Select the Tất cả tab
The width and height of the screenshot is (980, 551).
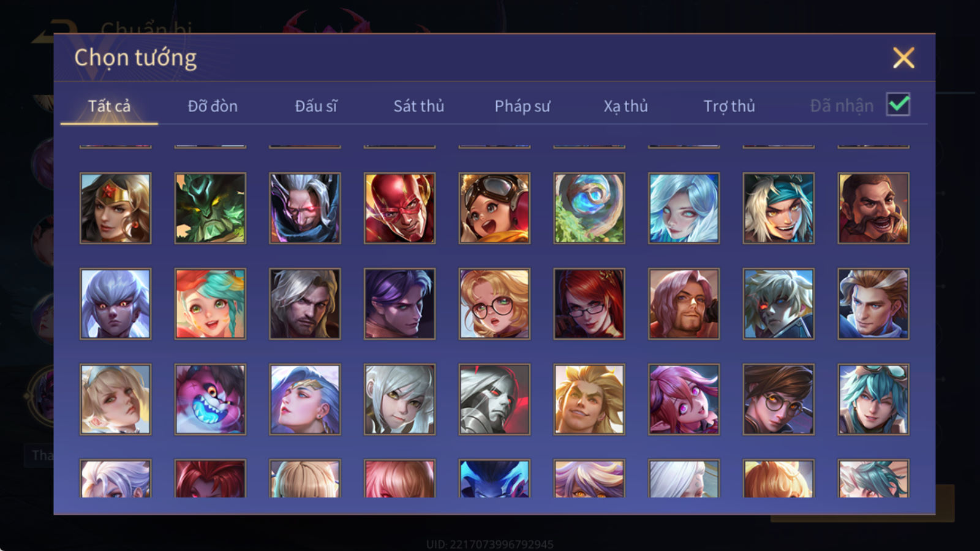coord(109,106)
